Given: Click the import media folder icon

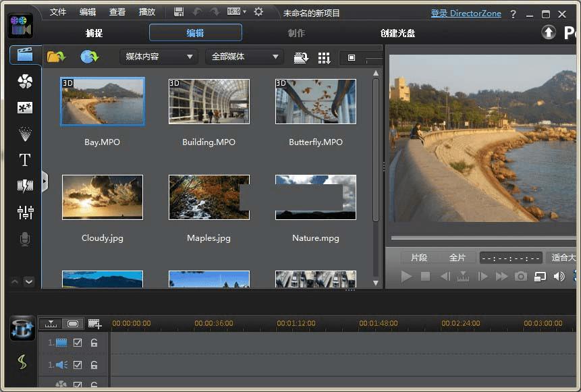Looking at the screenshot, I should pyautogui.click(x=56, y=57).
